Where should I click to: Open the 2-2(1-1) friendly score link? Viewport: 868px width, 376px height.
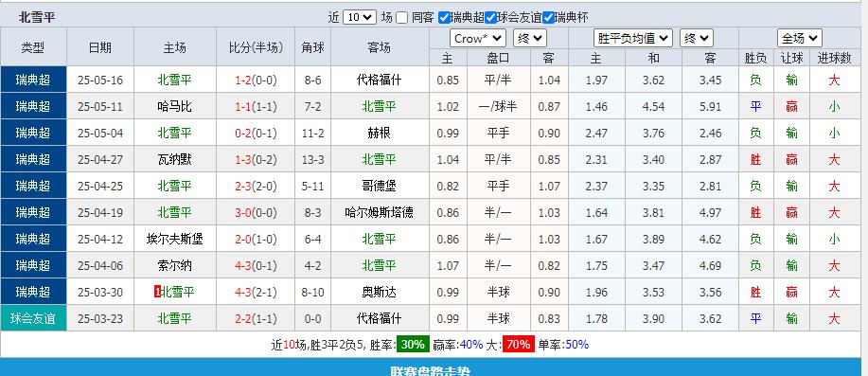pos(256,319)
